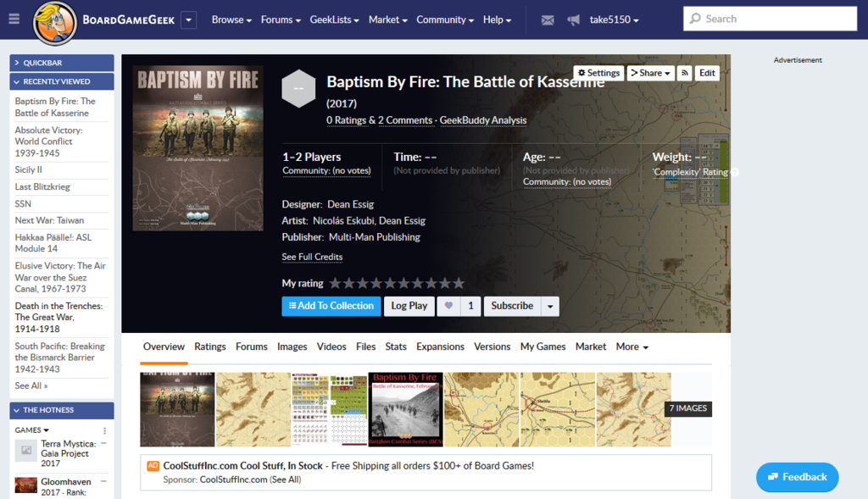Rate the game using the My rating stars

[x=398, y=283]
